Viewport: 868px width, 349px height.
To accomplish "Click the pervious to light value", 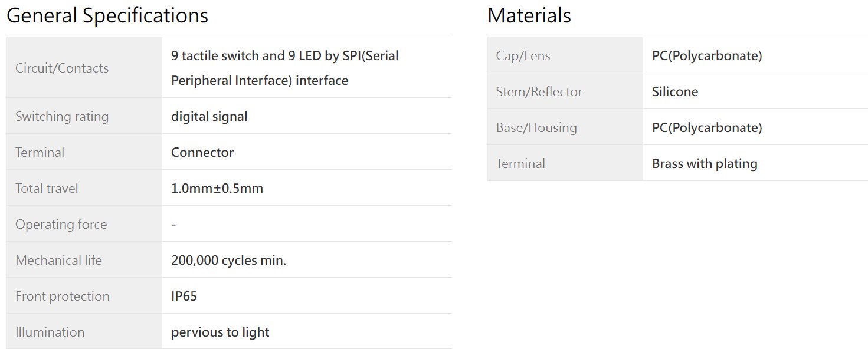I will click(220, 332).
